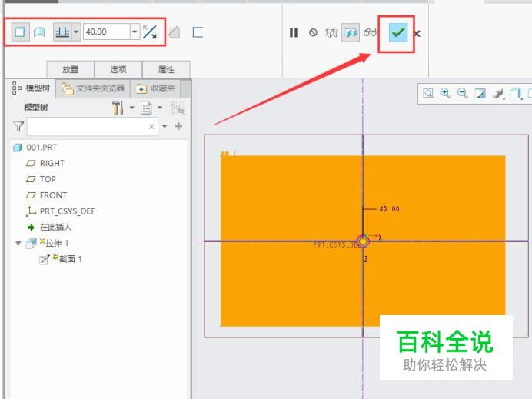This screenshot has width=532, height=399.
Task: Click the depth value field 40.00
Action: pos(107,32)
